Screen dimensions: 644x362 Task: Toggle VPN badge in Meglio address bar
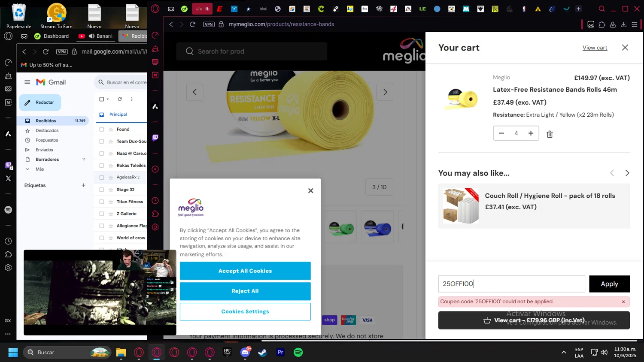[x=209, y=24]
